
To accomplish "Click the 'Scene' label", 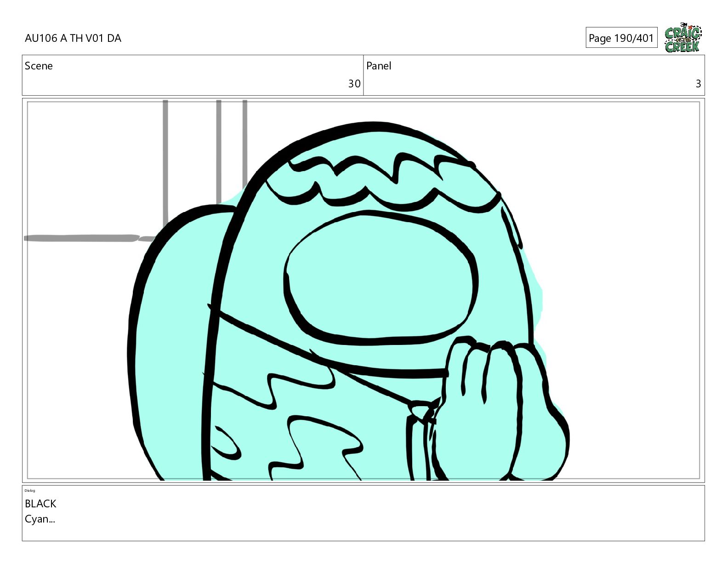I will click(39, 66).
